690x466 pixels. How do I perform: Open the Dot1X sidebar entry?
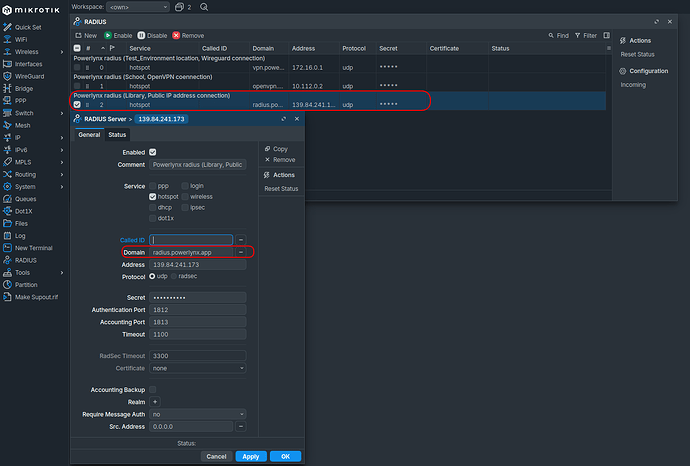click(25, 210)
